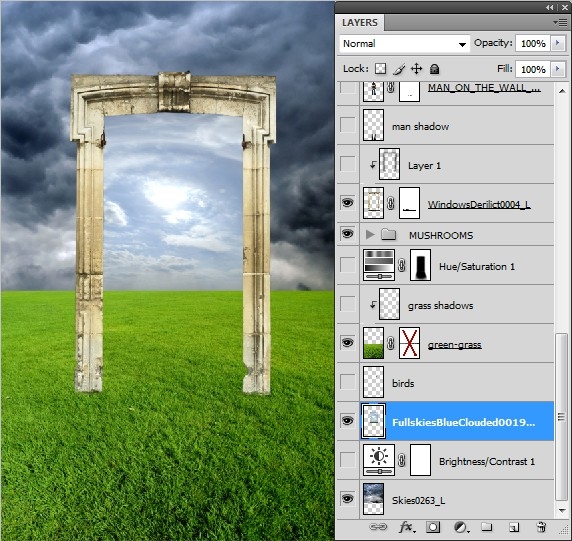Screen dimensions: 572x541
Task: Click Lock image pixels brush icon
Action: coord(399,69)
